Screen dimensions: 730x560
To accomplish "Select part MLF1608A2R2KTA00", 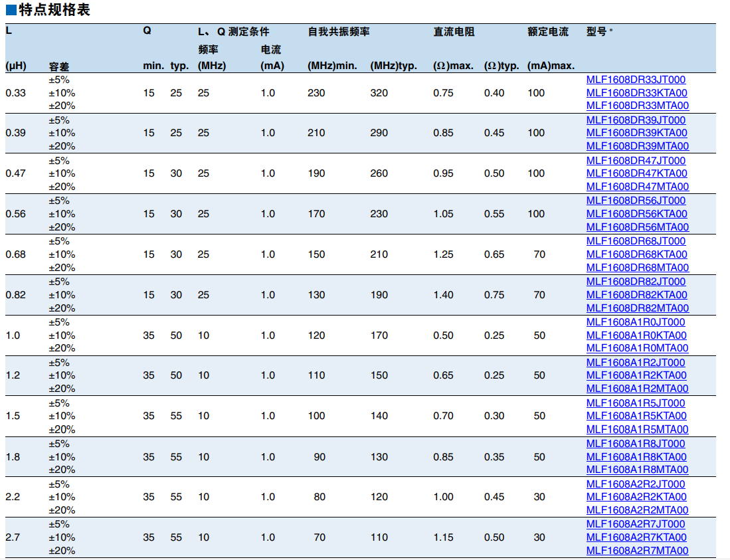I will click(x=636, y=497).
